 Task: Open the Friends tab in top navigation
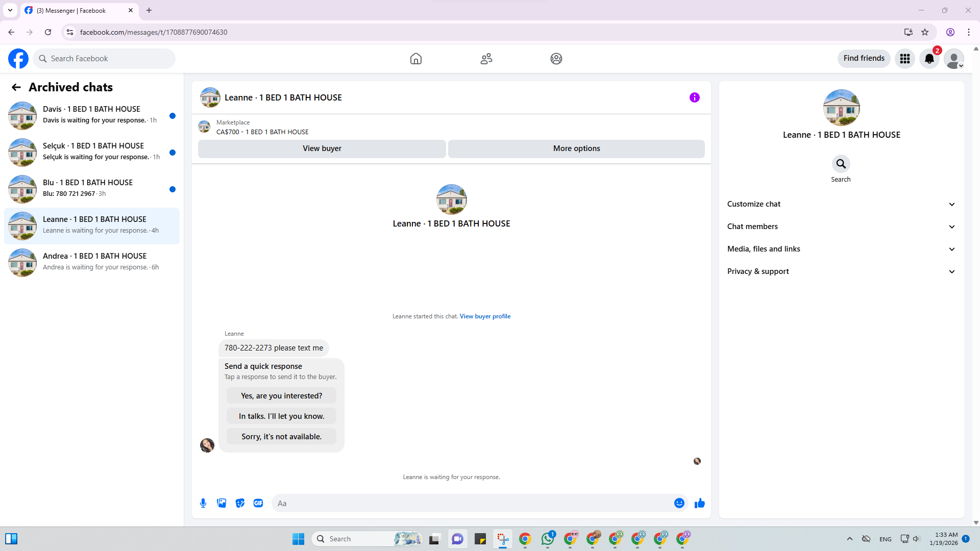tap(486, 59)
